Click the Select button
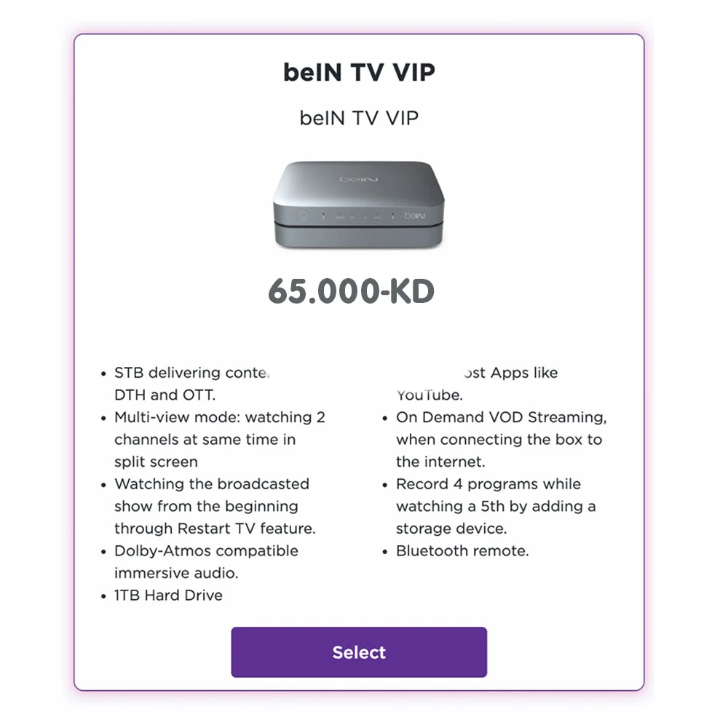The height and width of the screenshot is (728, 728). point(359,652)
